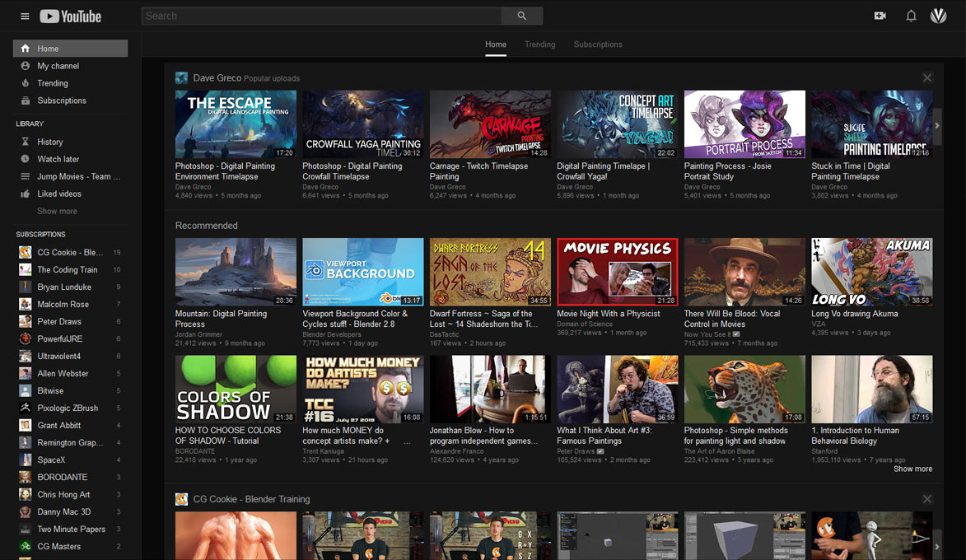Click CG Cookie - Blender Training shelf title
Image resolution: width=966 pixels, height=560 pixels.
251,499
